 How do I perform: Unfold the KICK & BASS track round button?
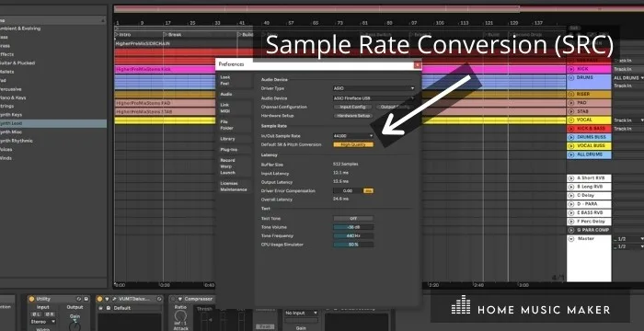[571, 129]
